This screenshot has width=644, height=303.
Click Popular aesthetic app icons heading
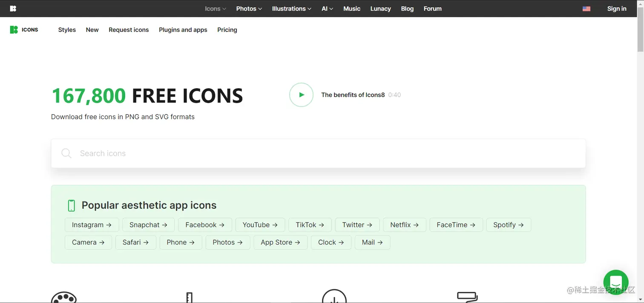(x=149, y=205)
